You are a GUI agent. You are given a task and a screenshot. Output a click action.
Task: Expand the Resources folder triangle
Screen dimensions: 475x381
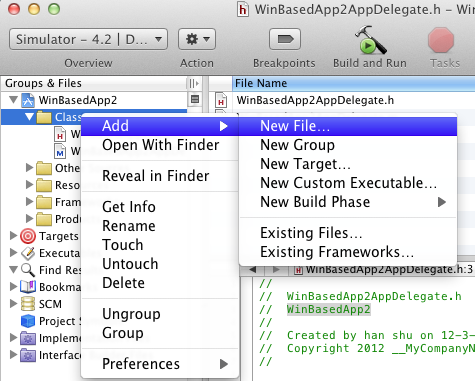(30, 185)
